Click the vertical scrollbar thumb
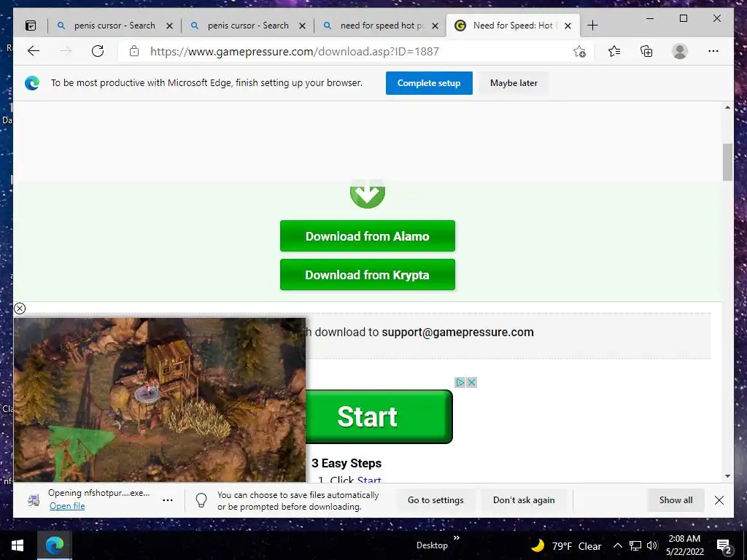747x560 pixels. tap(727, 162)
